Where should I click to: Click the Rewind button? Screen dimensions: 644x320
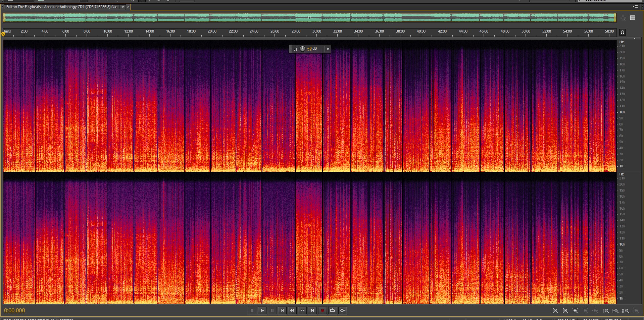292,311
